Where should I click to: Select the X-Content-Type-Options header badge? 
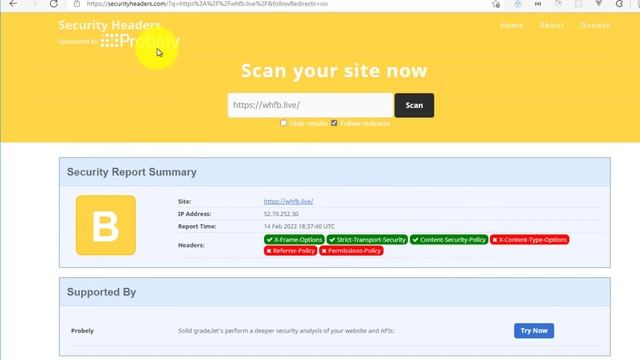coord(529,240)
